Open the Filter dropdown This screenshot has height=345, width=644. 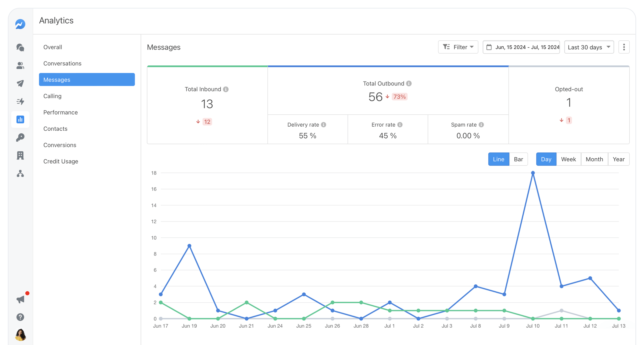(458, 47)
